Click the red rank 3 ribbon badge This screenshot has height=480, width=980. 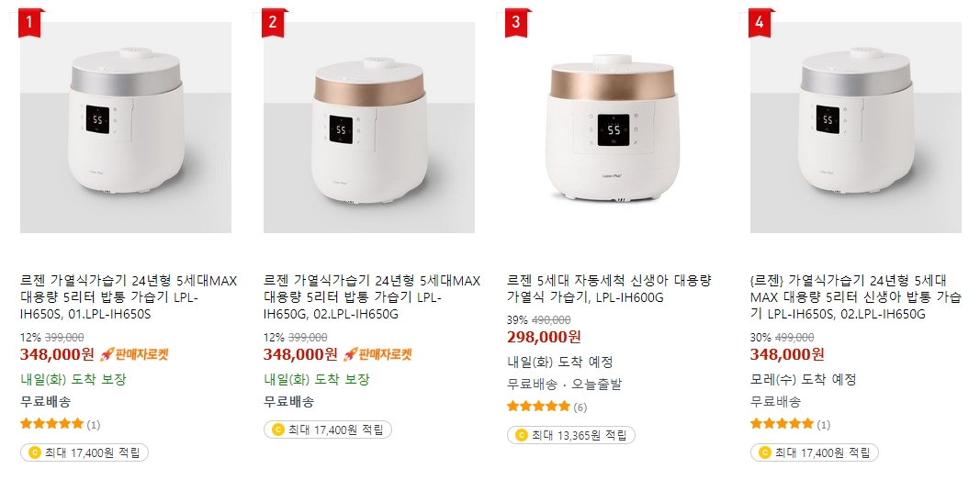[515, 23]
